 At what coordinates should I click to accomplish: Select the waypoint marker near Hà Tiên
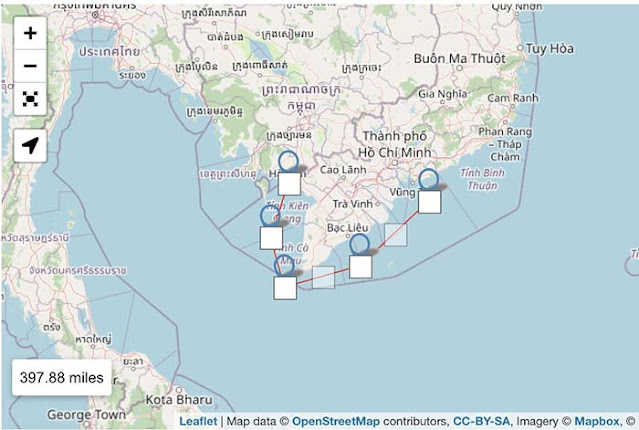click(x=289, y=184)
